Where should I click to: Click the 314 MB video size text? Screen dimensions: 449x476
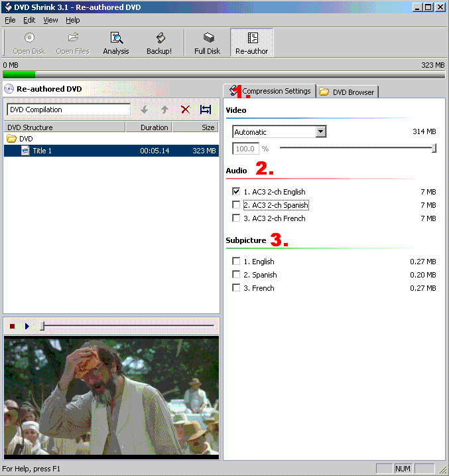click(x=424, y=131)
